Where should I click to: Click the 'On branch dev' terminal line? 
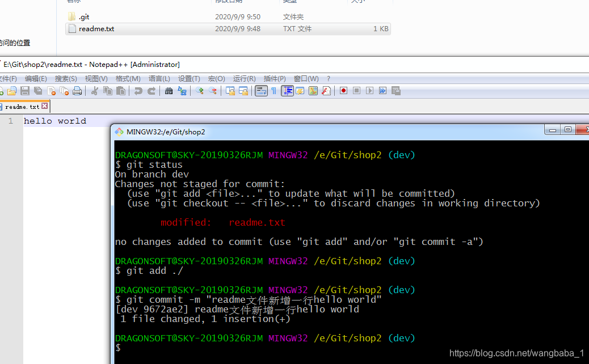click(152, 175)
